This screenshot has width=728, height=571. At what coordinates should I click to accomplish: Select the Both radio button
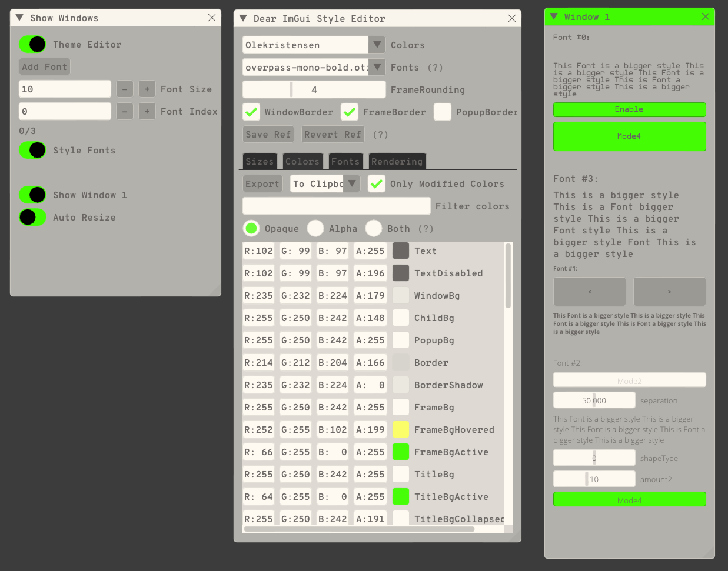tap(374, 228)
